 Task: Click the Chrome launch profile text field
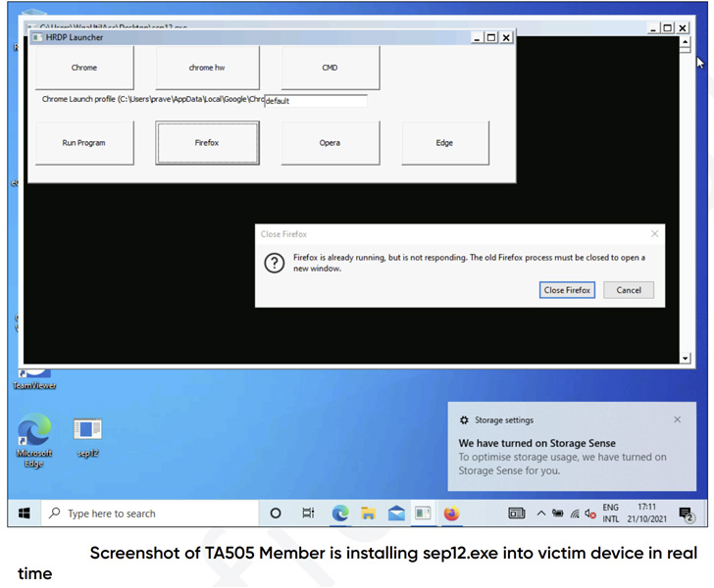coord(315,101)
